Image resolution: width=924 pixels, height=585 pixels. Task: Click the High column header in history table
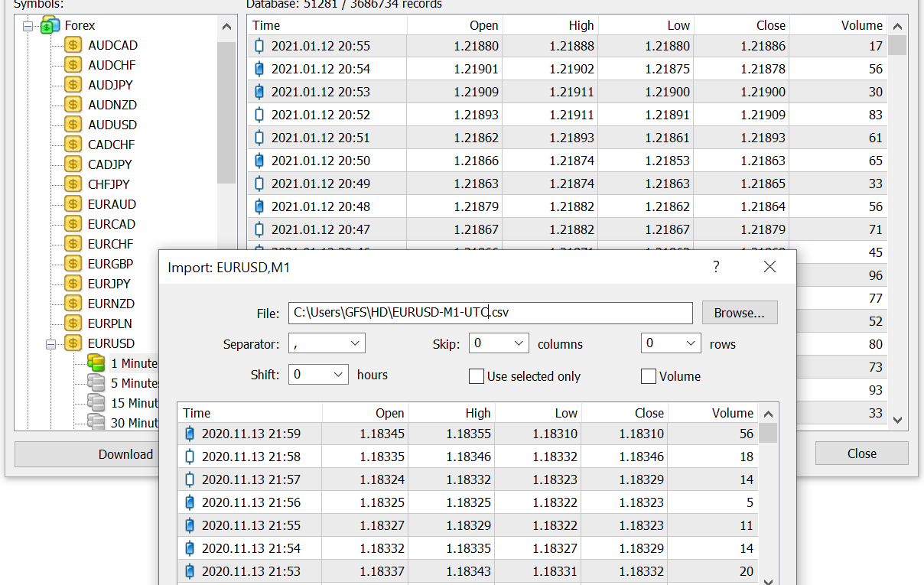551,25
